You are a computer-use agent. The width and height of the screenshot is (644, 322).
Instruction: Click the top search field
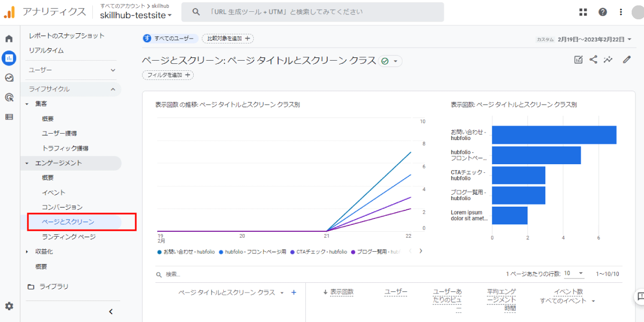[x=312, y=12]
